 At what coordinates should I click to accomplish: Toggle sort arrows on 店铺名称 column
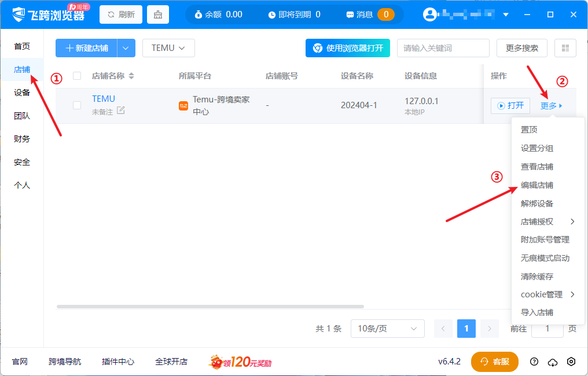tap(131, 76)
